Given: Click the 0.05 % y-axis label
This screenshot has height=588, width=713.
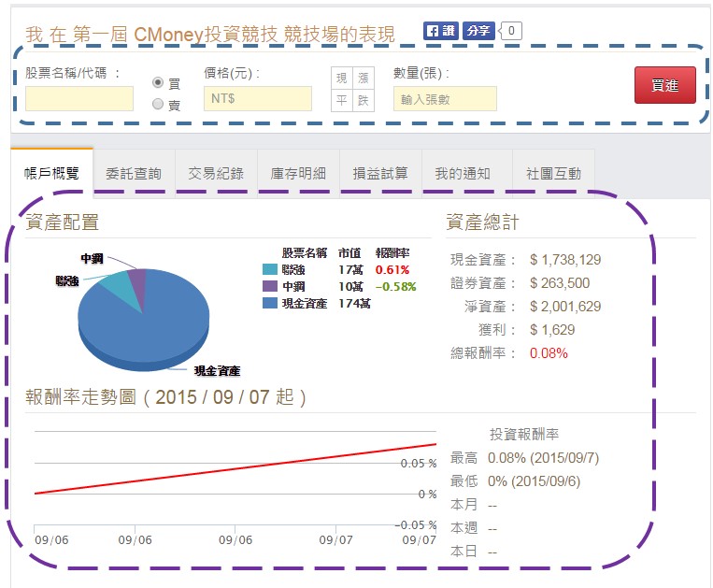Looking at the screenshot, I should 419,464.
